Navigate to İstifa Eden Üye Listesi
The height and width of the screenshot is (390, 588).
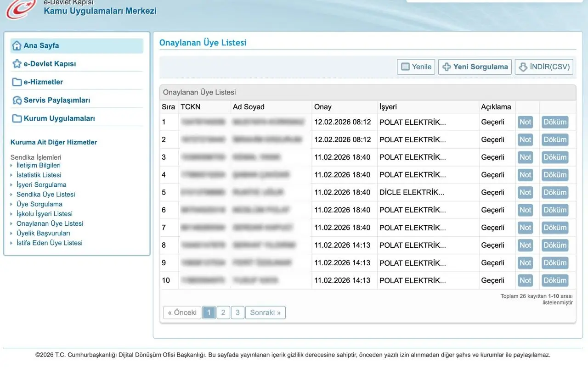pos(50,243)
